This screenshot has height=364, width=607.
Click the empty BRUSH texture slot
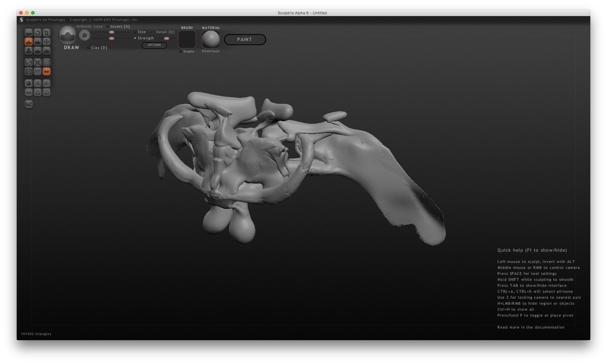[x=187, y=39]
